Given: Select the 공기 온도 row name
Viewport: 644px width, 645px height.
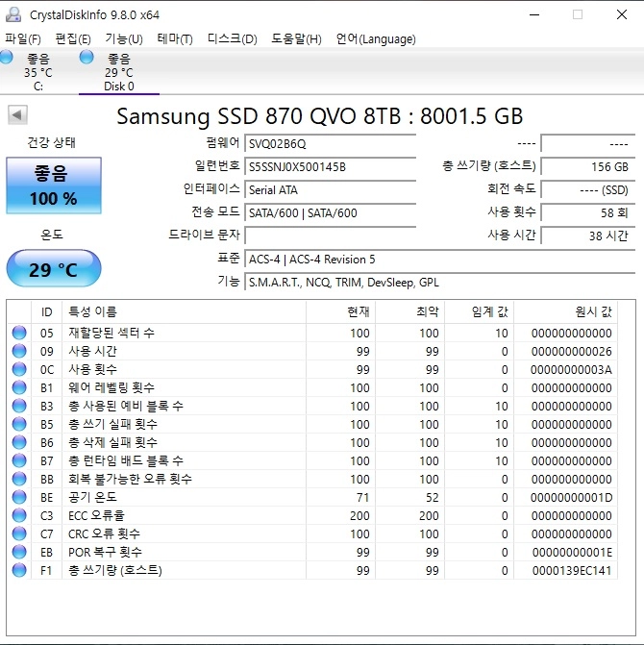Looking at the screenshot, I should click(92, 497).
